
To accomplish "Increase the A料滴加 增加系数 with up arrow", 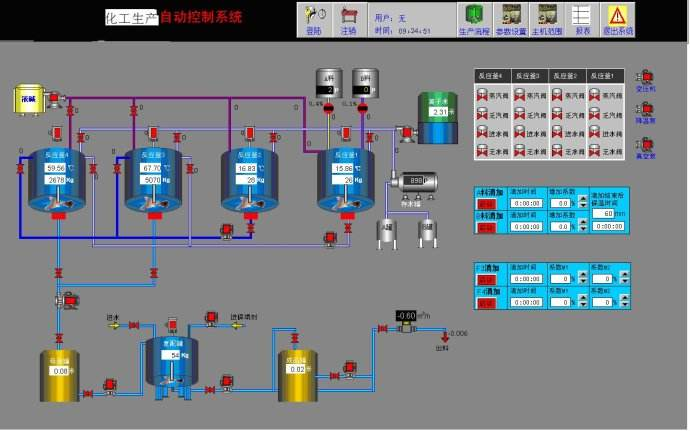I will tap(581, 199).
